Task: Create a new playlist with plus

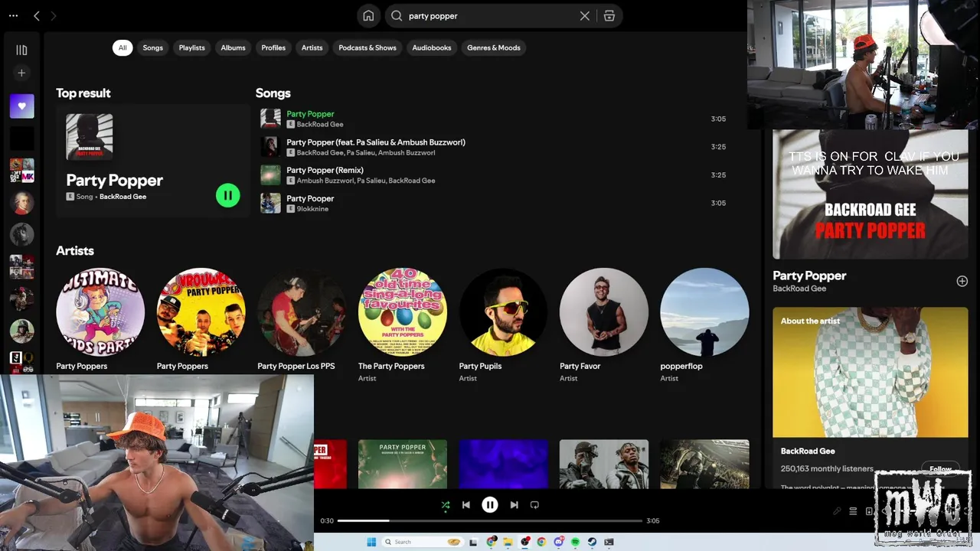Action: 21,73
